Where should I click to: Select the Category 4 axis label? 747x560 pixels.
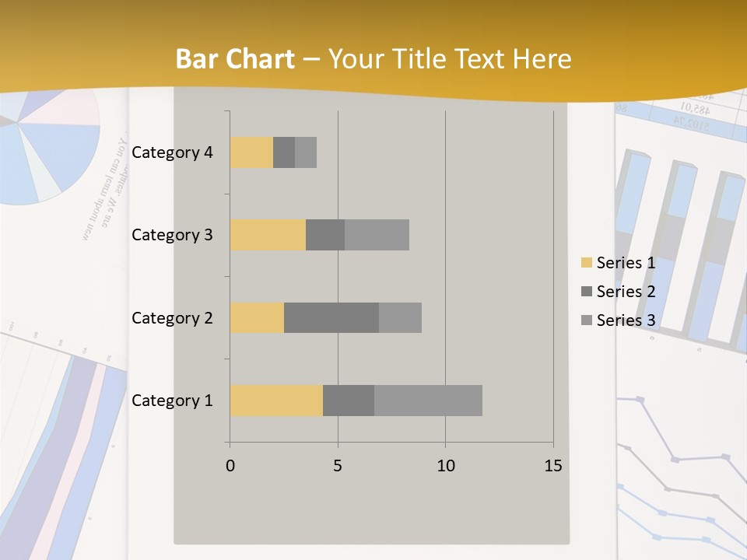(172, 152)
